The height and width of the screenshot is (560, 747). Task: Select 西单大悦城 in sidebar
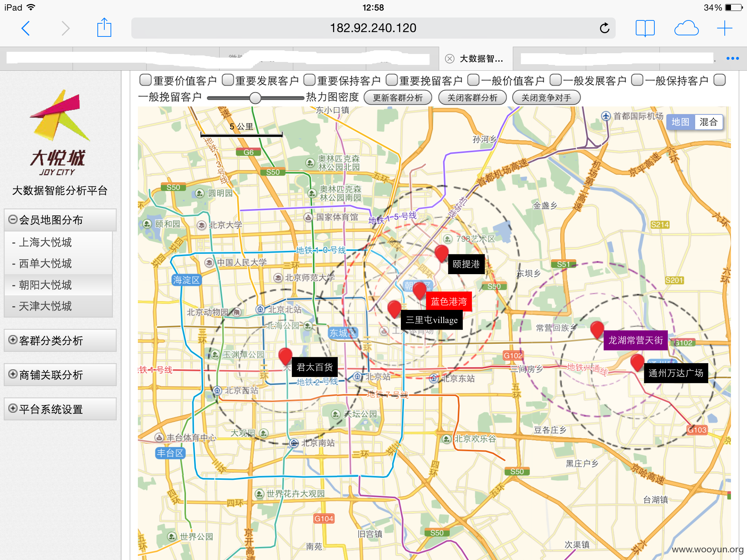click(x=58, y=263)
